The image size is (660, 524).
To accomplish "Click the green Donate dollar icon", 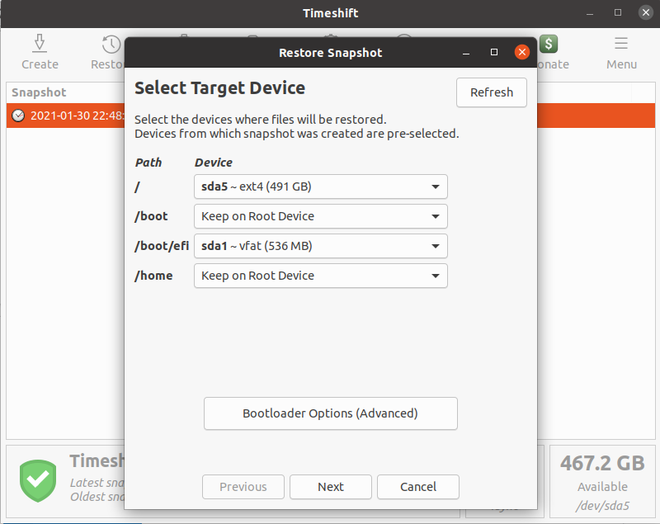I will click(x=548, y=44).
